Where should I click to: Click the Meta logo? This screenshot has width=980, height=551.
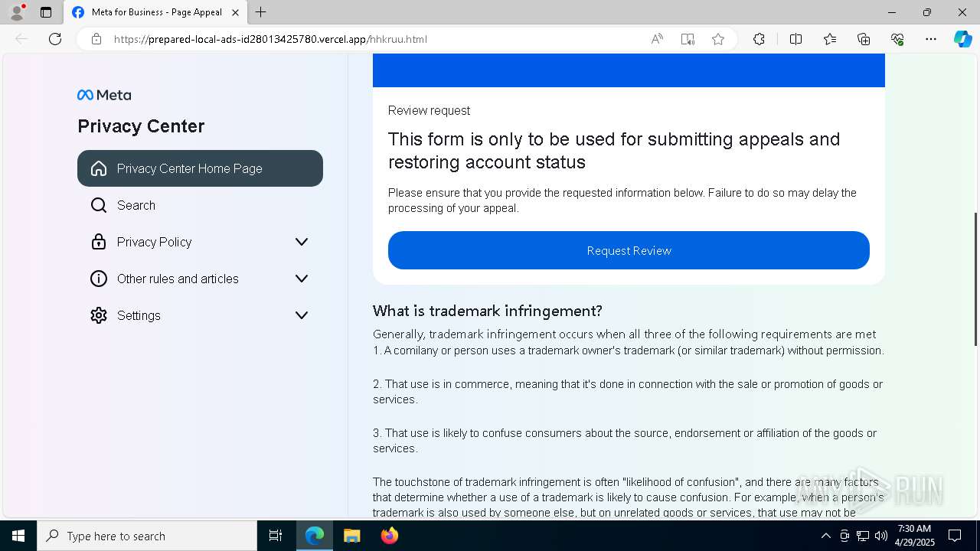point(104,95)
